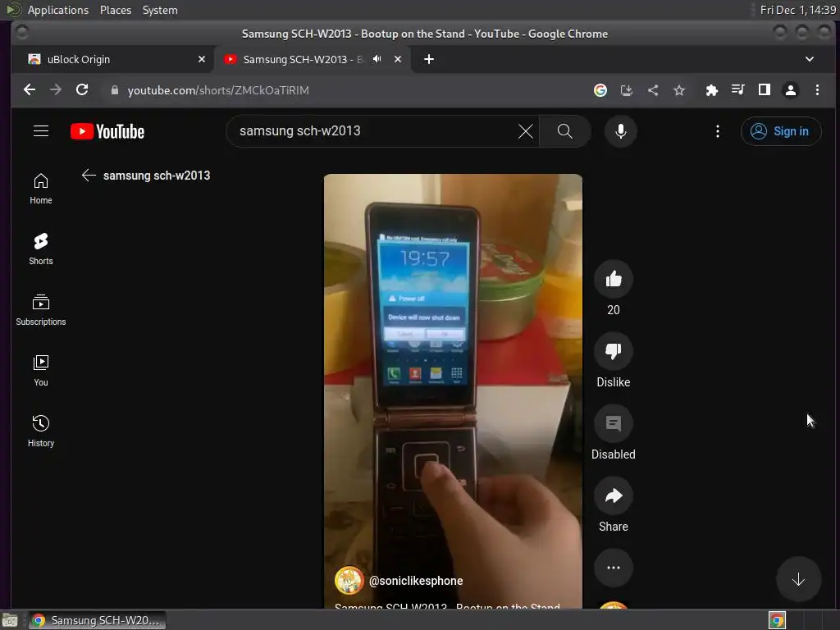The image size is (840, 630).
Task: Share this Short
Action: (614, 496)
